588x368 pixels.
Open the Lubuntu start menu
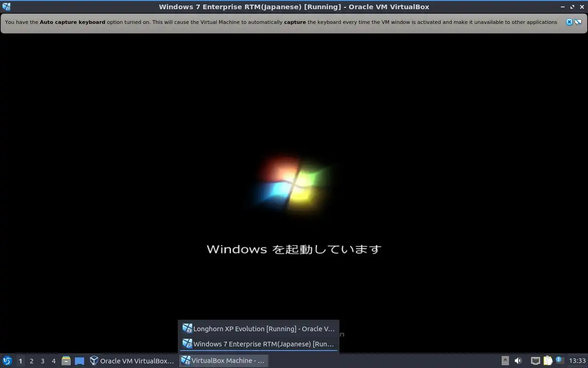coord(7,361)
